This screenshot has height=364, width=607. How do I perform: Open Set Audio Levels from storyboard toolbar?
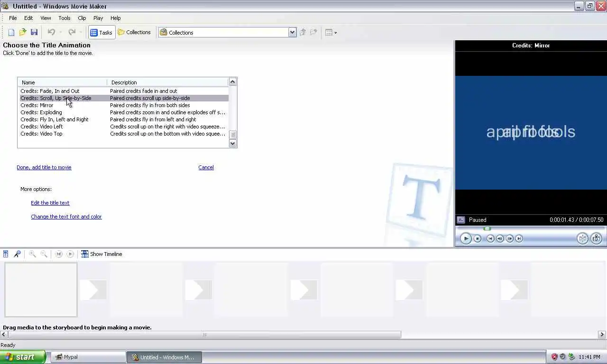coord(6,254)
